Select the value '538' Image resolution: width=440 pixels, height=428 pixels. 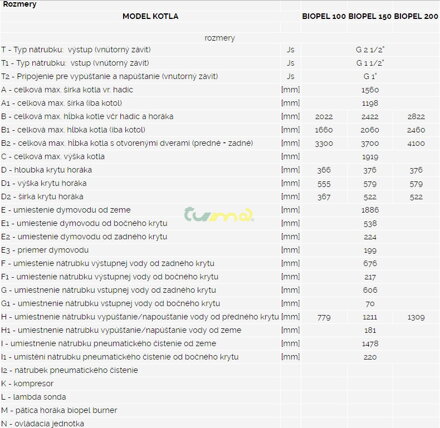pos(370,224)
